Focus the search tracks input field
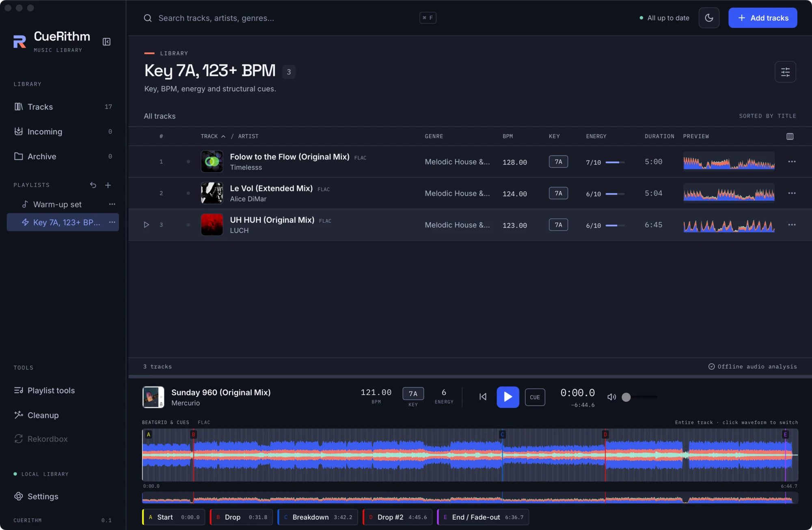Screen dimensions: 812x530 click(290, 18)
